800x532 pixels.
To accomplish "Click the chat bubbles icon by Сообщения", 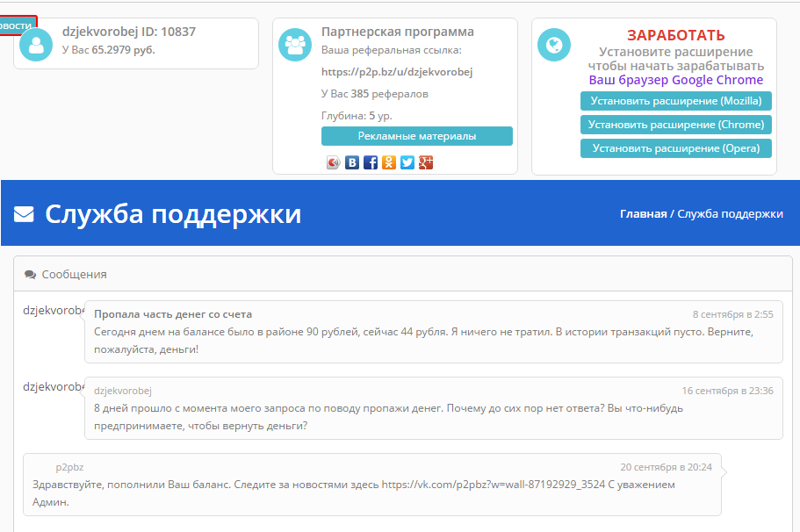I will point(31,275).
